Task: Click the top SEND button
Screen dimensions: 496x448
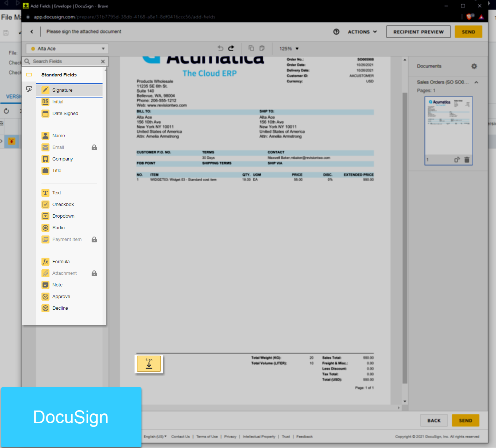Action: coord(468,32)
